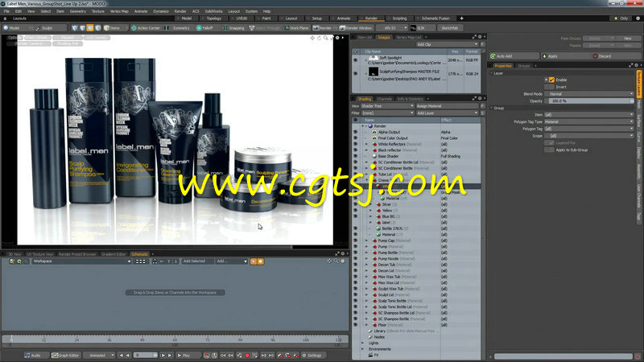Toggle Work Plane tool
The width and height of the screenshot is (644, 362).
pos(297,28)
